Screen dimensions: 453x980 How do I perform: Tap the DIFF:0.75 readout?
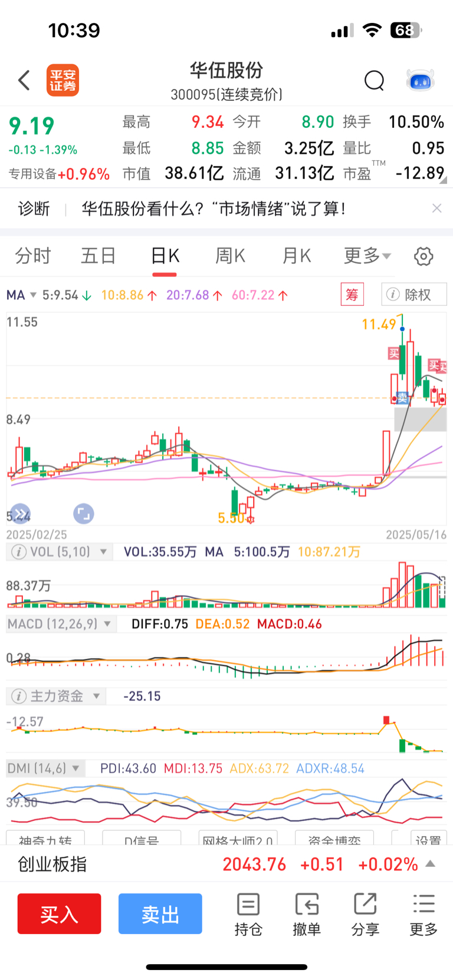tap(159, 624)
